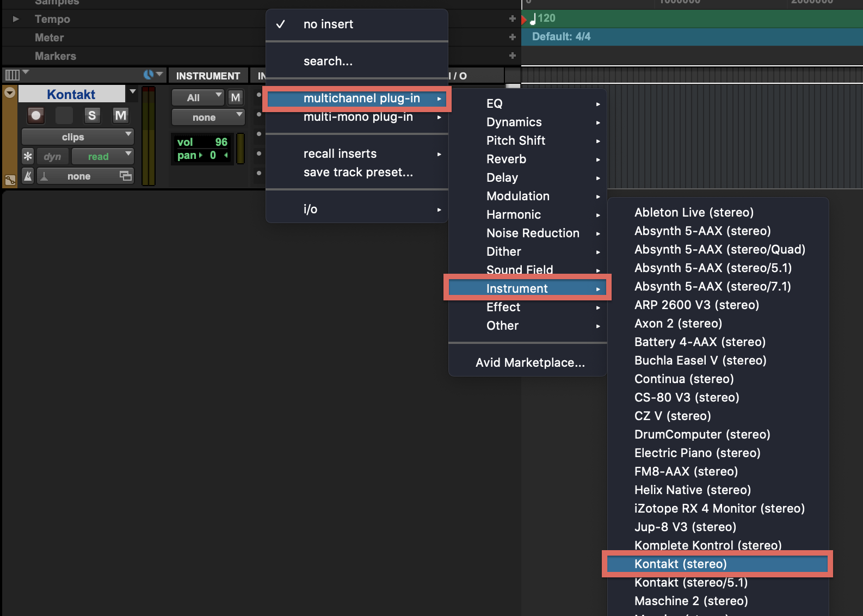Mute the Kontakt track
Image resolution: width=863 pixels, height=616 pixels.
(x=120, y=115)
